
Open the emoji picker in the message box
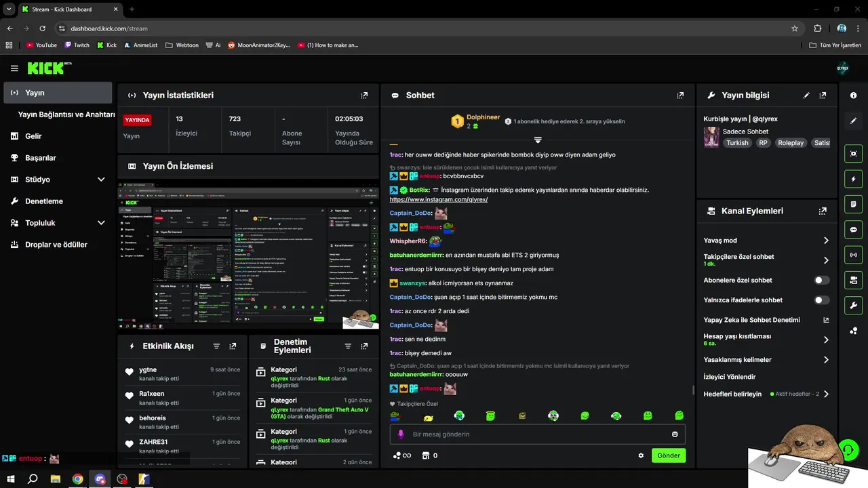coord(675,434)
